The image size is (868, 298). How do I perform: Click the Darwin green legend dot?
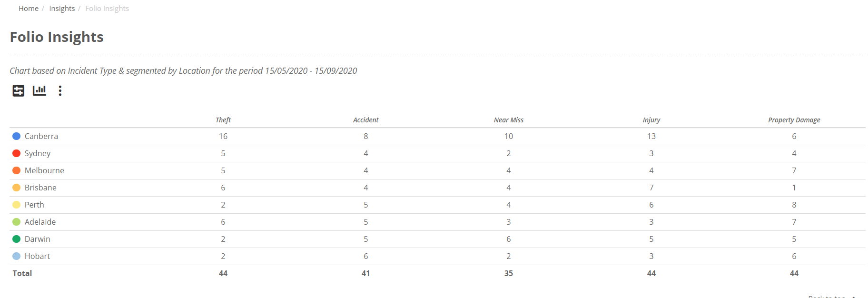pyautogui.click(x=17, y=239)
